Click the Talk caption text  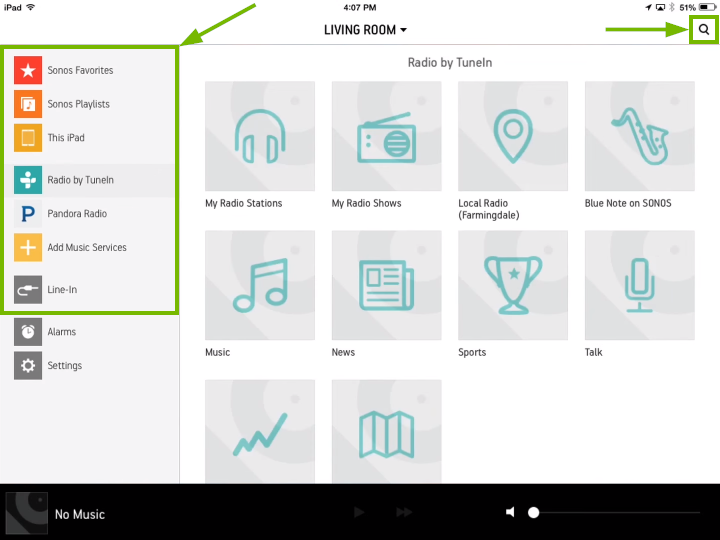pos(593,352)
